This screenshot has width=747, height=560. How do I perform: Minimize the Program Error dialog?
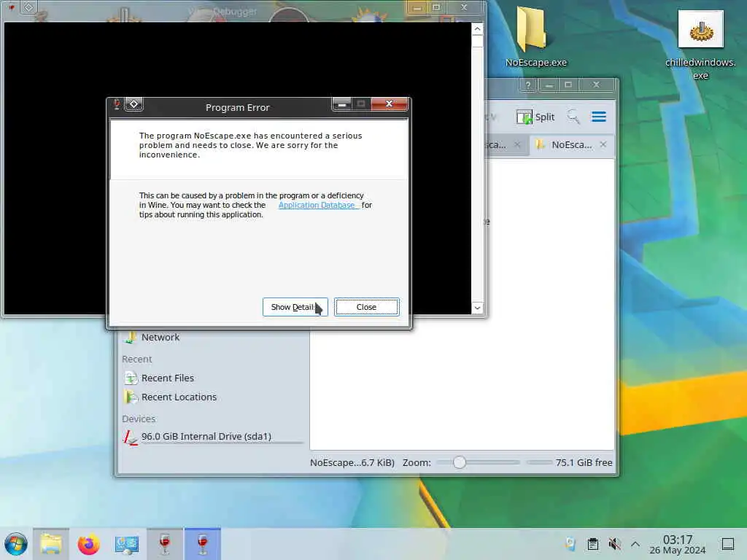(341, 104)
